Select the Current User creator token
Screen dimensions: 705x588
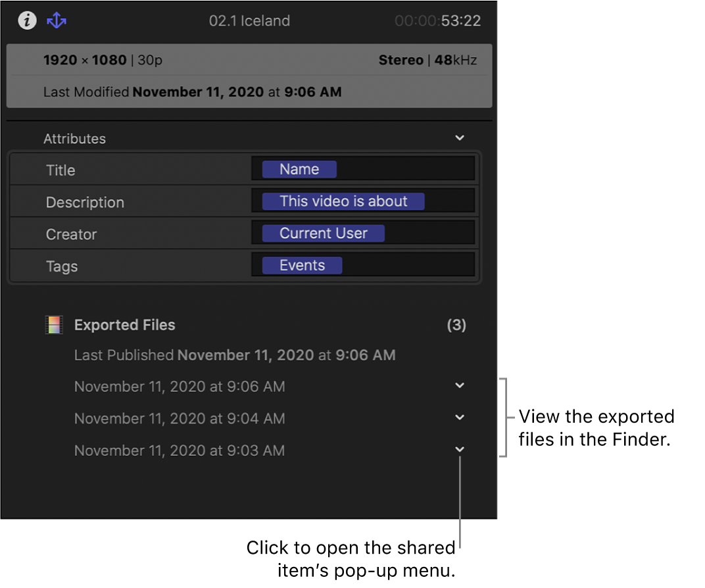(x=323, y=233)
